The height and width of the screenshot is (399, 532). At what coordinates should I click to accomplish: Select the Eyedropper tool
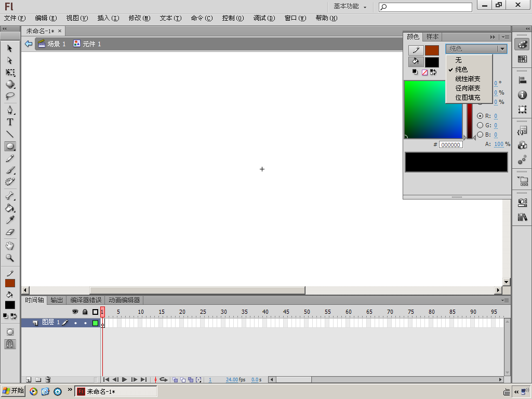click(x=10, y=220)
